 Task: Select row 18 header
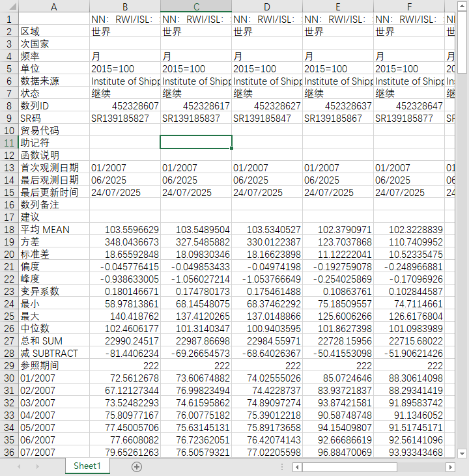point(9,229)
